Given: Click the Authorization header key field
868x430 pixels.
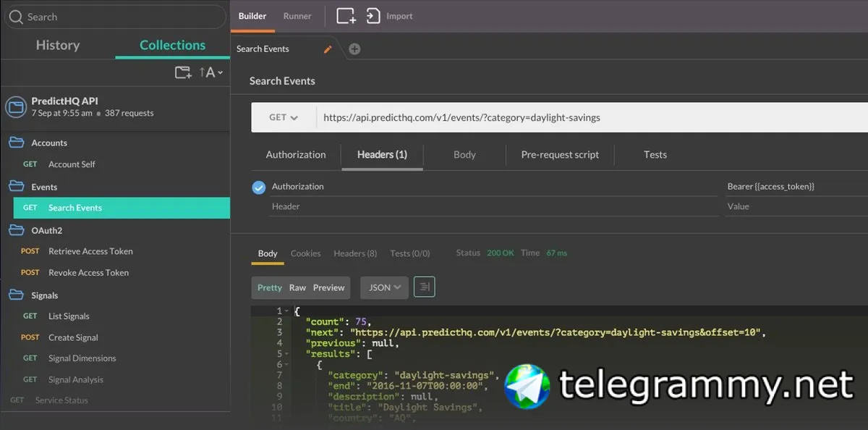Looking at the screenshot, I should (x=494, y=187).
